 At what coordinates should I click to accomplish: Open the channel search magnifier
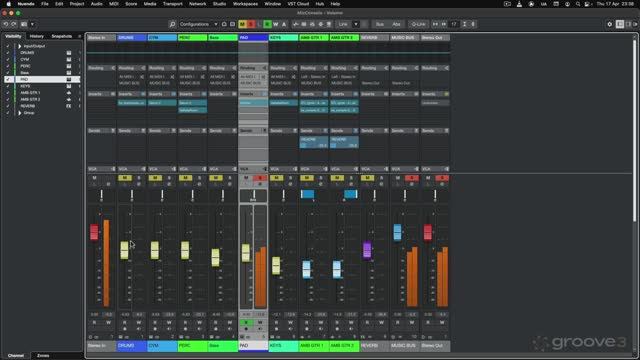point(172,24)
